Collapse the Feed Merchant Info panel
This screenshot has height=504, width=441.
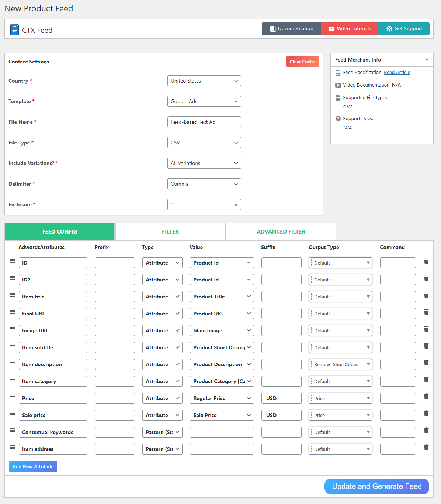[x=427, y=60]
